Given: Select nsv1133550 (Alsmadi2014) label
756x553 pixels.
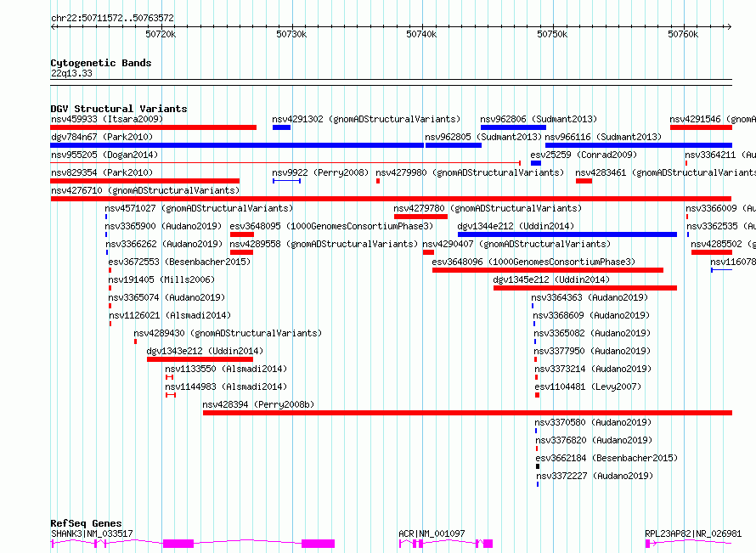Looking at the screenshot, I should click(x=226, y=369).
